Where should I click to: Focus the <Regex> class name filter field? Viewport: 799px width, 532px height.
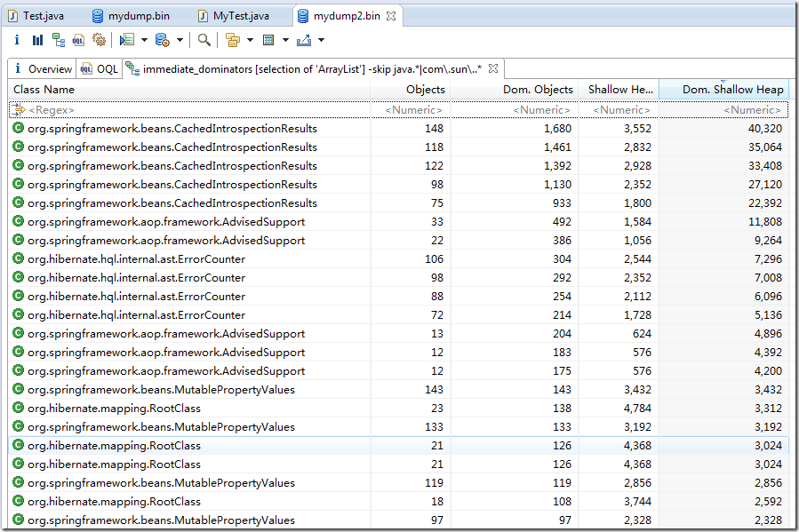click(189, 109)
